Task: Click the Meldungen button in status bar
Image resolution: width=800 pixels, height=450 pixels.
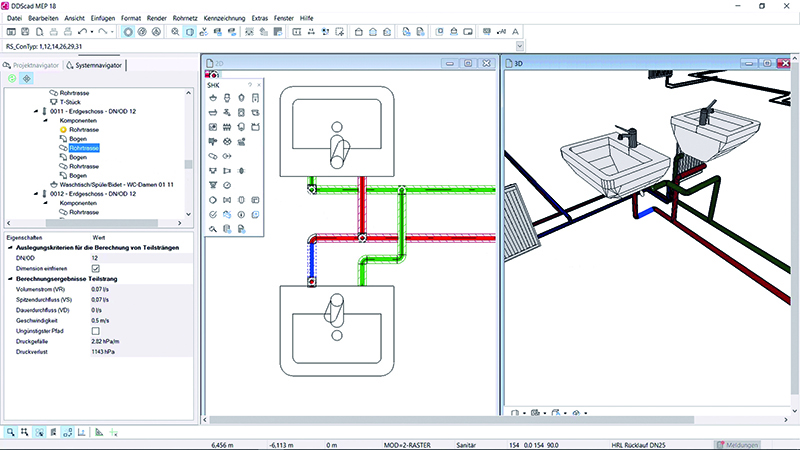Action: pyautogui.click(x=751, y=443)
